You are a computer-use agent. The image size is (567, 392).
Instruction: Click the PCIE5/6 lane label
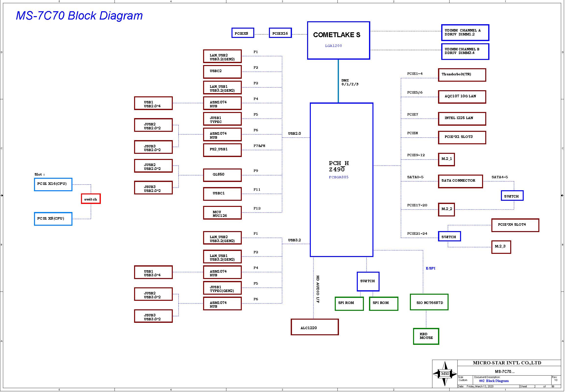coord(415,92)
